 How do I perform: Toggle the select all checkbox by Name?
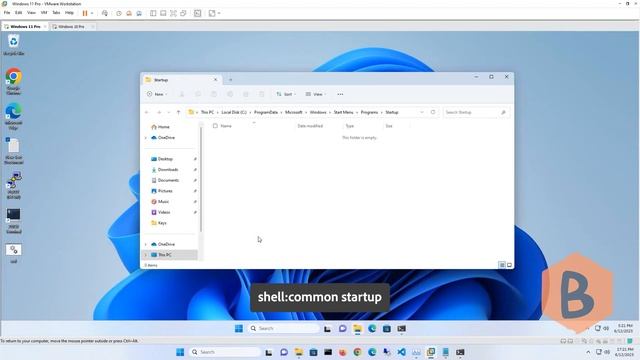[x=215, y=126]
